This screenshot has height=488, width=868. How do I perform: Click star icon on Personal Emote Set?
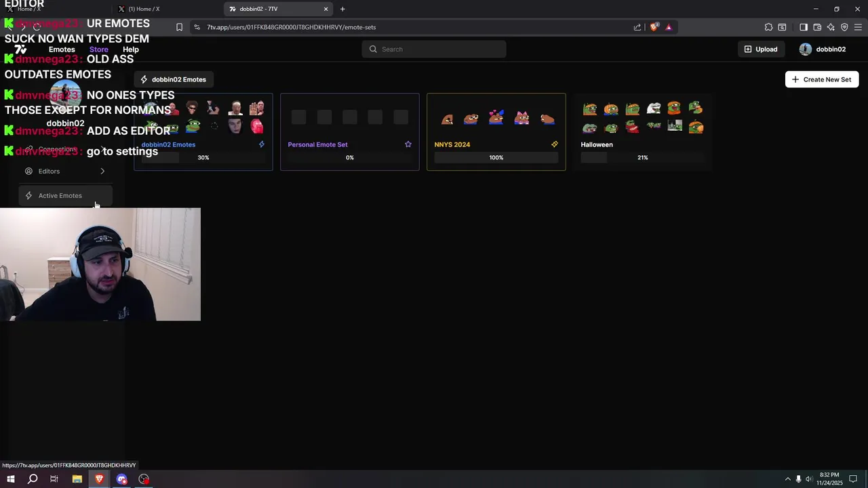(x=408, y=144)
